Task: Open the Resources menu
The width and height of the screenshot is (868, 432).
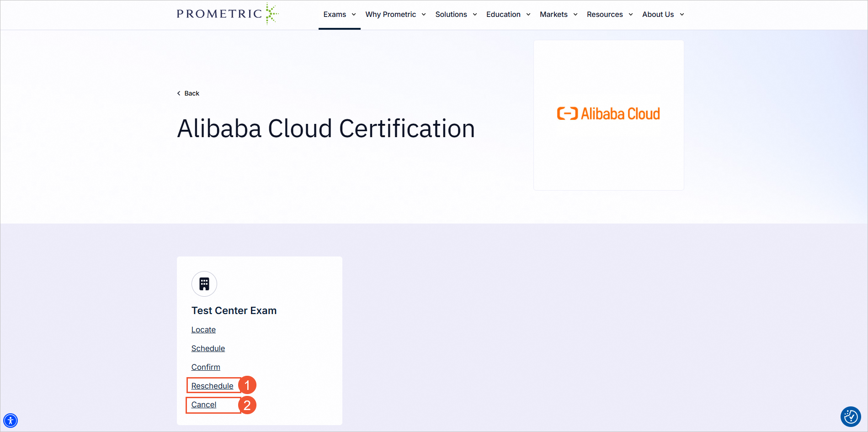Action: 605,14
